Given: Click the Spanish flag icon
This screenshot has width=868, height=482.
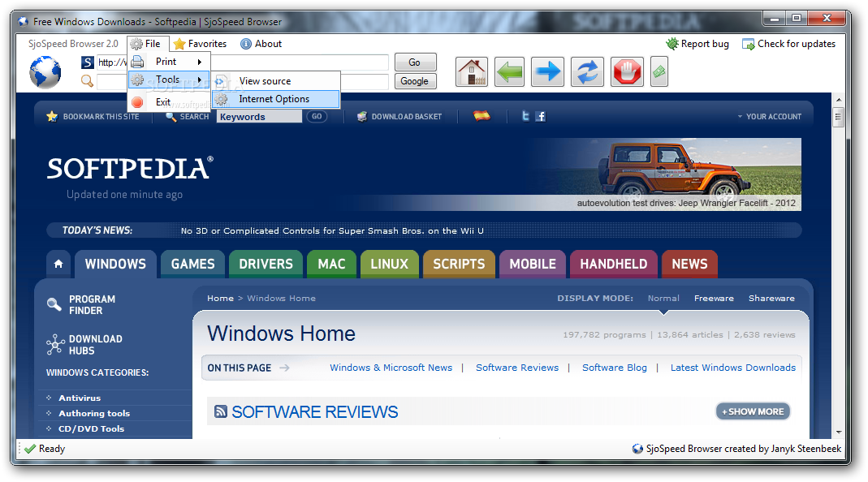Looking at the screenshot, I should pos(482,116).
